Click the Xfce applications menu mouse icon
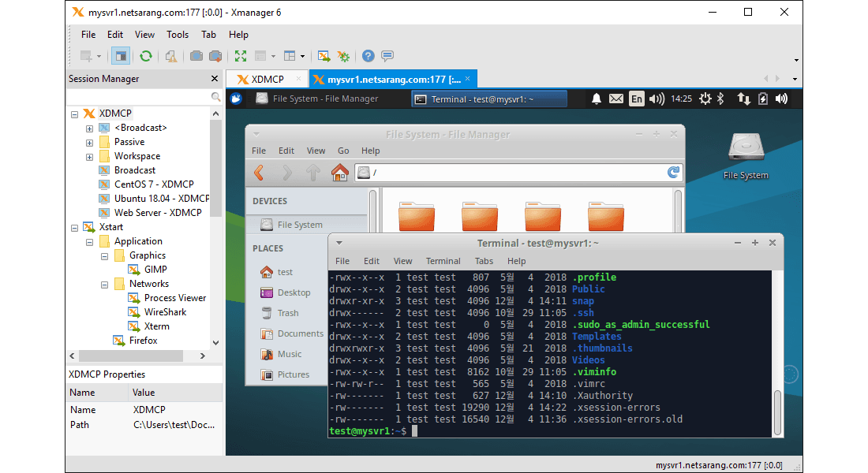 [x=237, y=99]
